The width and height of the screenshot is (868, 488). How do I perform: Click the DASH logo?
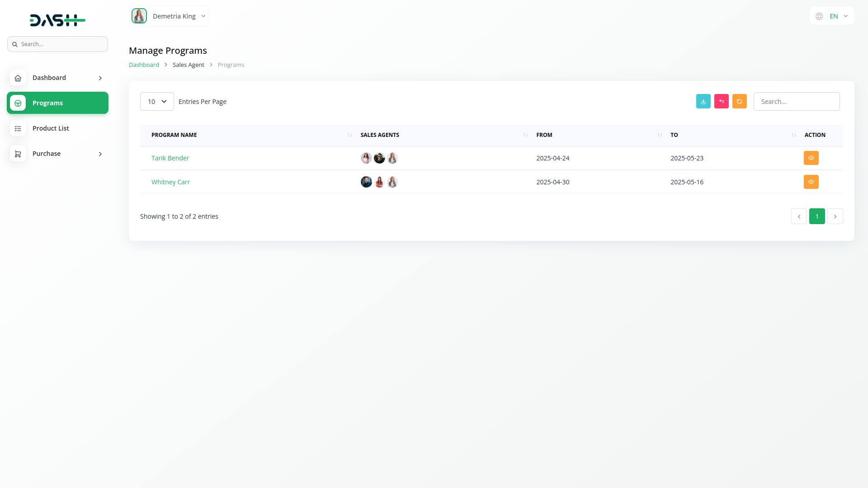(x=57, y=20)
